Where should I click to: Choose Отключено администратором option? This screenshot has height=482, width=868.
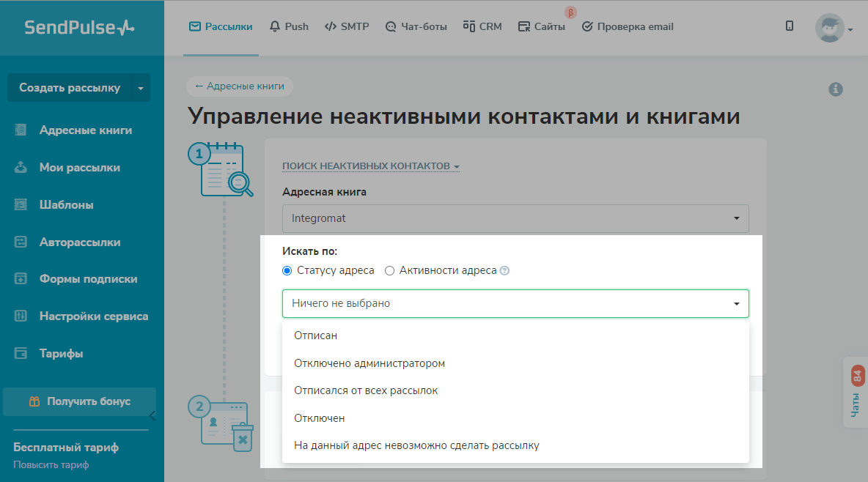tap(369, 363)
